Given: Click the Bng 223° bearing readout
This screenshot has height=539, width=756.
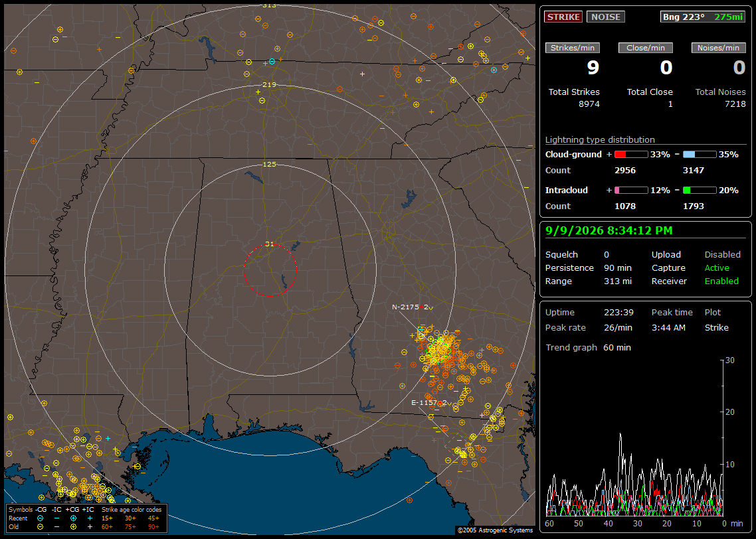Looking at the screenshot, I should coord(683,17).
